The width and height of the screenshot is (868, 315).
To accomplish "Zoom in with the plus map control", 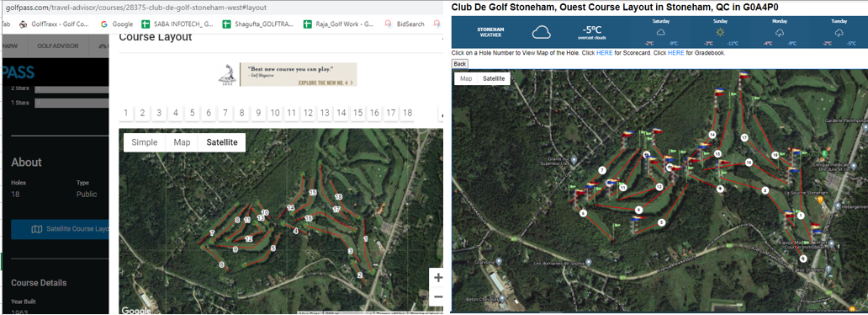I will [x=438, y=278].
